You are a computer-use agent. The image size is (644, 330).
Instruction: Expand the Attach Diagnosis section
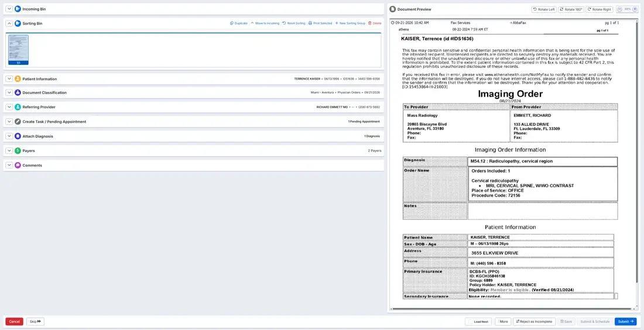[9, 136]
